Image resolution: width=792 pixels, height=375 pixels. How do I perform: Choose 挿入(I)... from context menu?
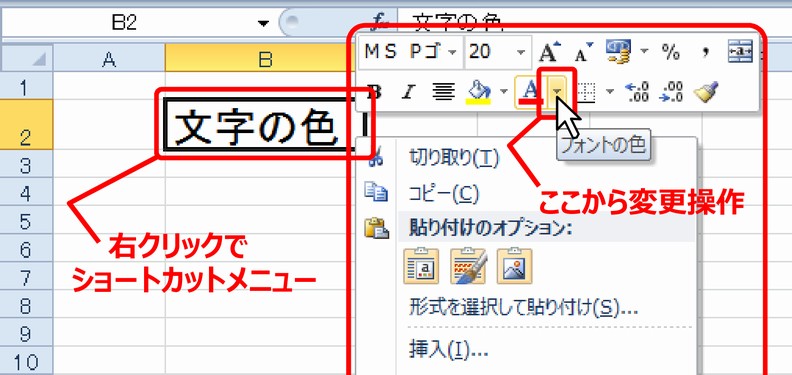pyautogui.click(x=449, y=349)
